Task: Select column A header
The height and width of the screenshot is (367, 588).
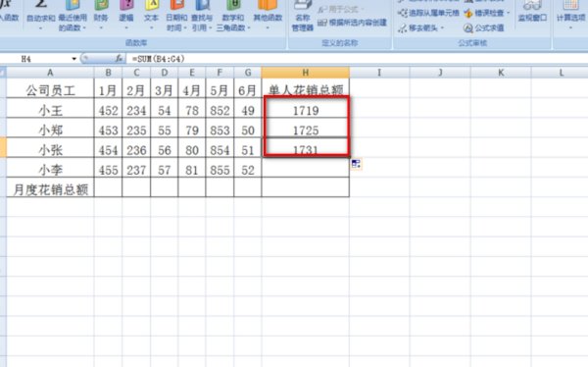Action: [50, 73]
